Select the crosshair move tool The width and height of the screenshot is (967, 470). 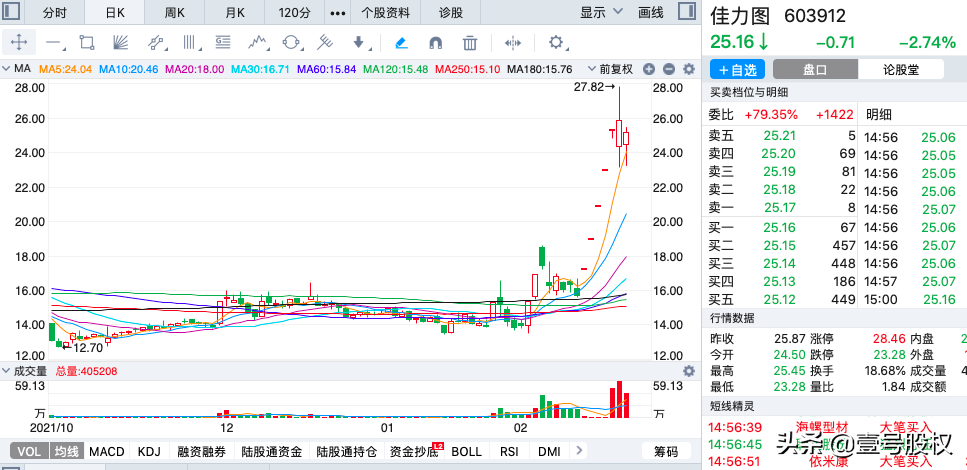point(19,43)
